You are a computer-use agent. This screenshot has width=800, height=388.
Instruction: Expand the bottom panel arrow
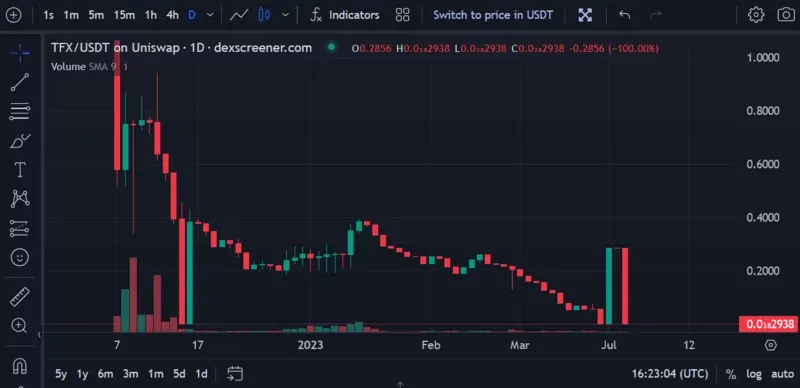[x=400, y=384]
